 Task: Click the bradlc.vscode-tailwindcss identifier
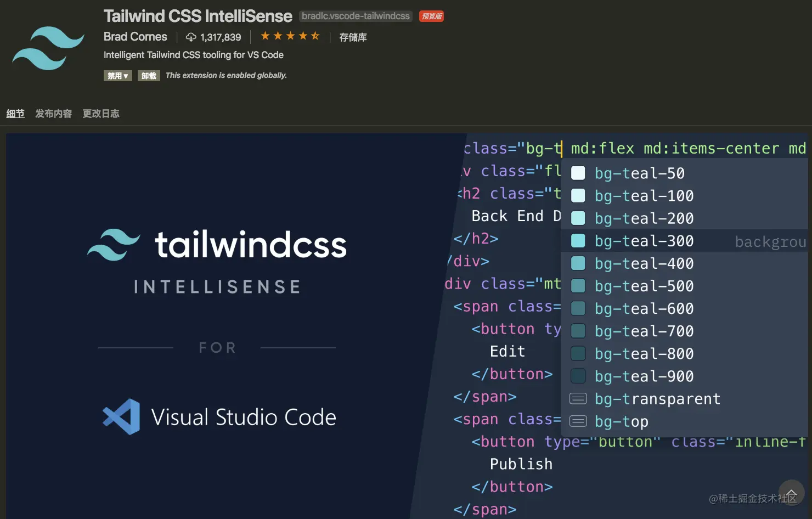(x=356, y=16)
